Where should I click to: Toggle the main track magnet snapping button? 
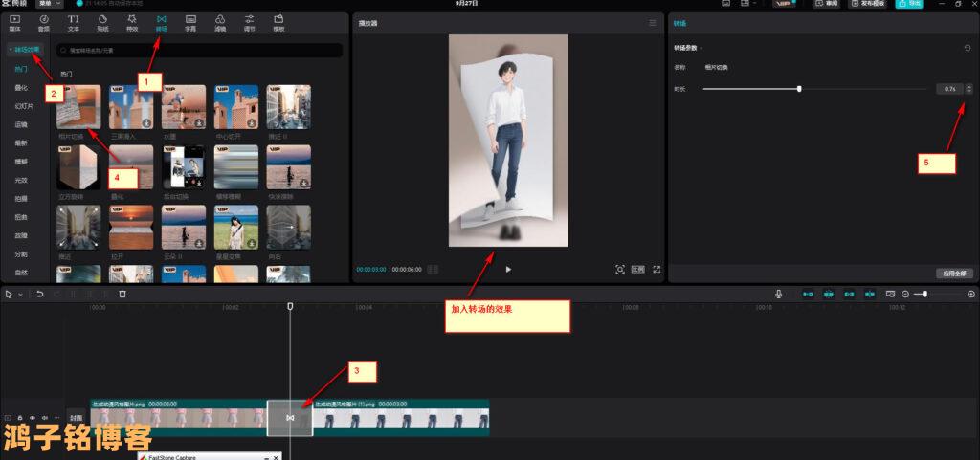808,294
